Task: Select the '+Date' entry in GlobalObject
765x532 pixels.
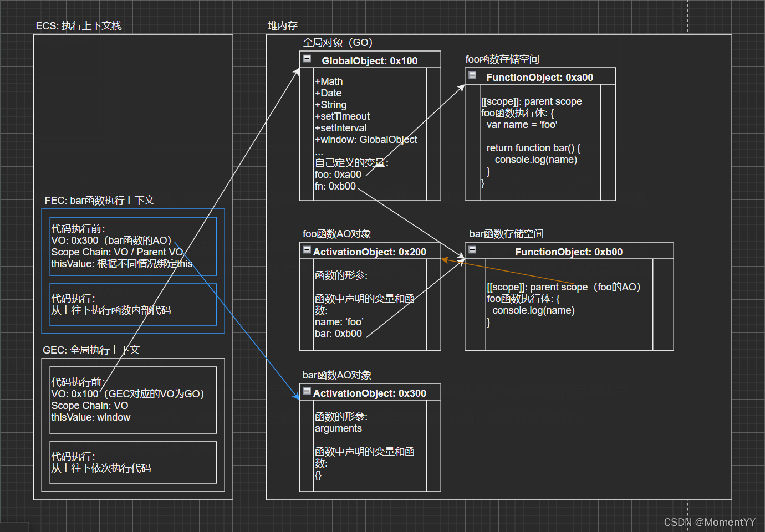Action: click(328, 93)
